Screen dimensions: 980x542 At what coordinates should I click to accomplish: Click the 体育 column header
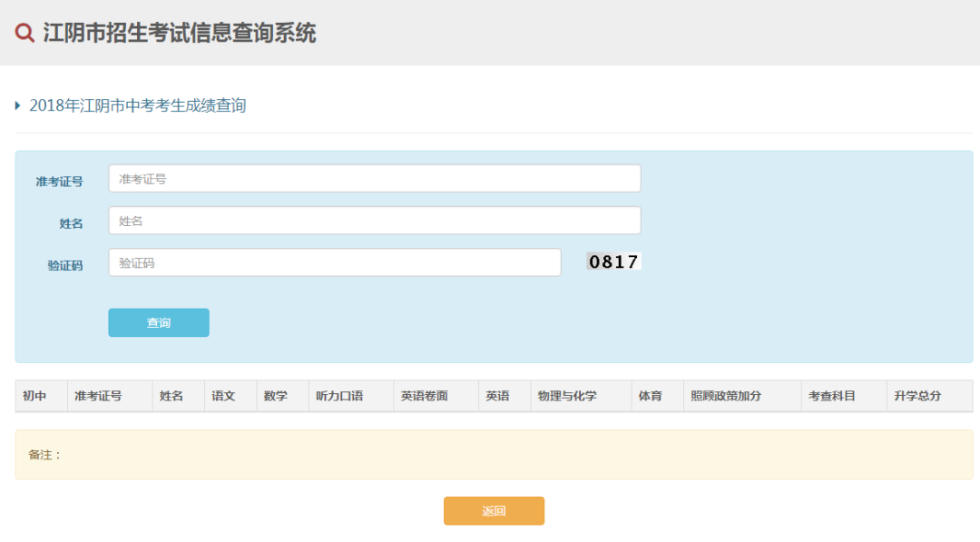click(x=650, y=397)
